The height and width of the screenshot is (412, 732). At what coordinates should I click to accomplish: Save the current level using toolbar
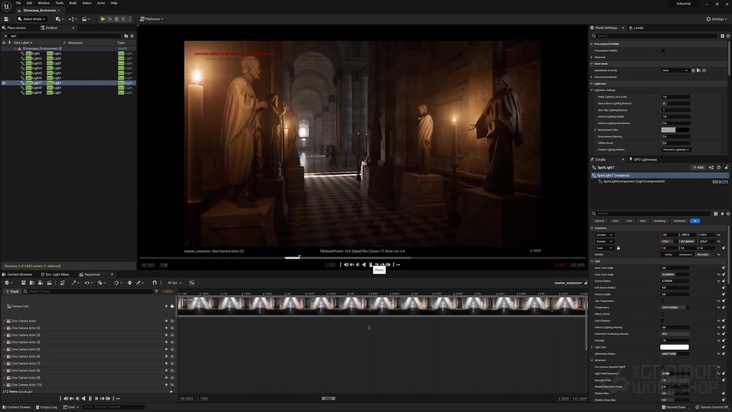[x=6, y=19]
